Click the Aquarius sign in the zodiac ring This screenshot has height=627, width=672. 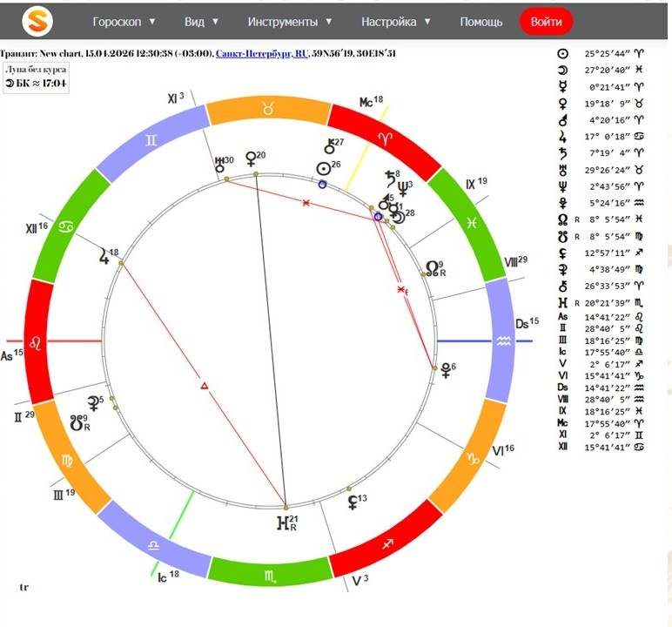click(x=504, y=341)
